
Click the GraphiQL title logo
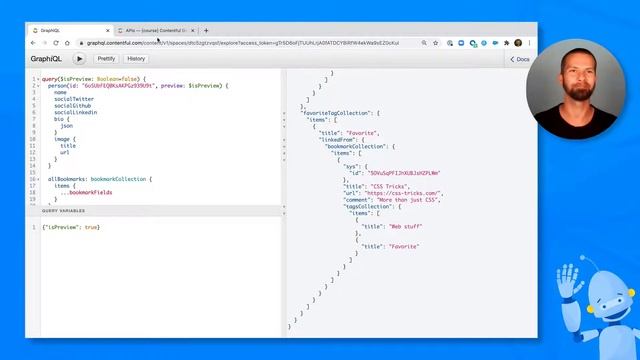click(x=46, y=59)
